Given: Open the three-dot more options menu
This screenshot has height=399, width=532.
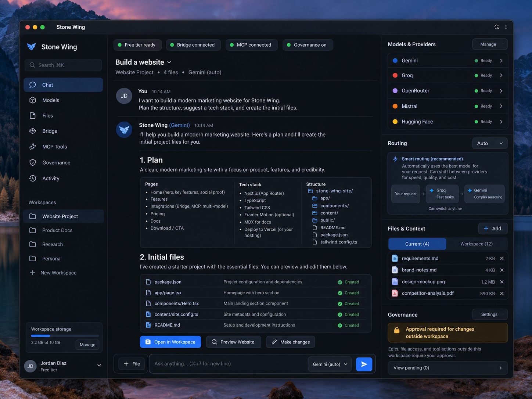Looking at the screenshot, I should (506, 27).
